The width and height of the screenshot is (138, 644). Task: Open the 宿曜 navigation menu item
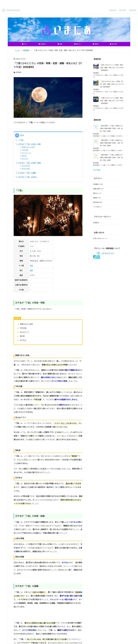coord(60,44)
